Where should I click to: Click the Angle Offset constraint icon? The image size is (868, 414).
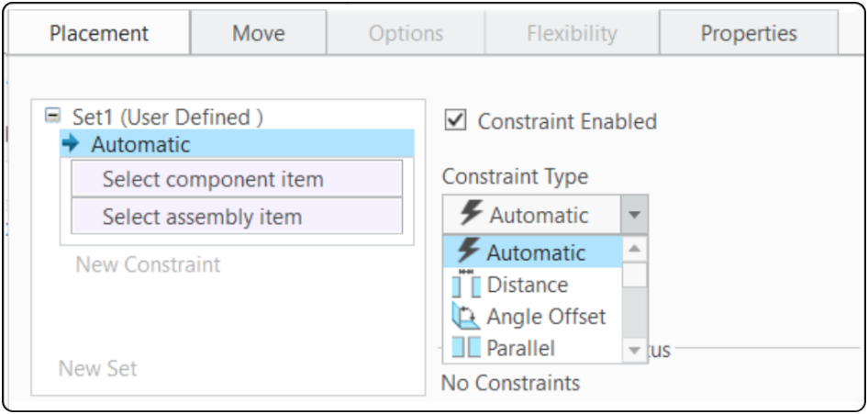pos(466,317)
